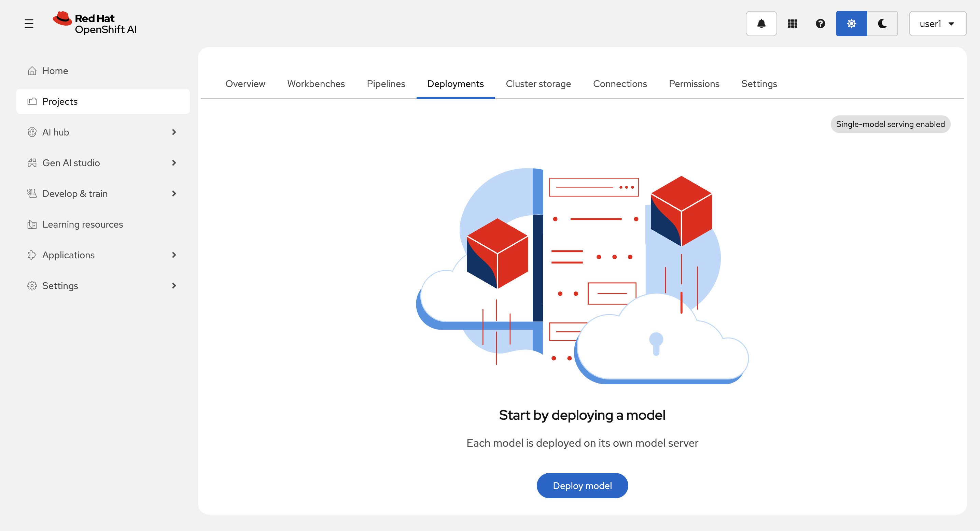Screen dimensions: 980x531
Task: Open the application launcher grid icon
Action: pyautogui.click(x=792, y=24)
